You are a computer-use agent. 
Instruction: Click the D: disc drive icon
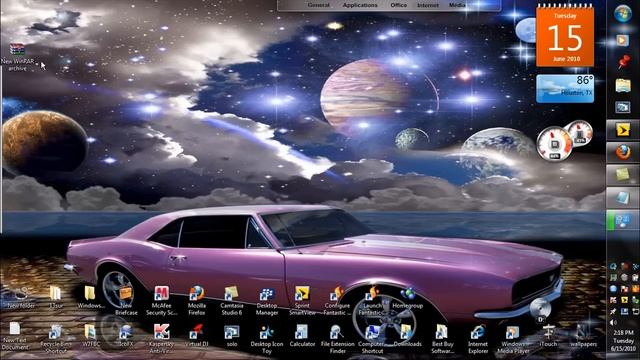click(x=540, y=311)
